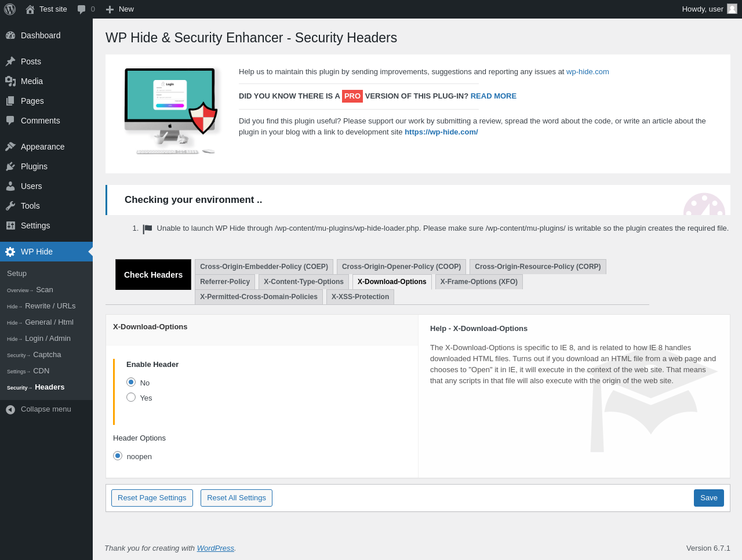The width and height of the screenshot is (742, 560).
Task: Click the WordPress logo icon
Action: click(10, 9)
